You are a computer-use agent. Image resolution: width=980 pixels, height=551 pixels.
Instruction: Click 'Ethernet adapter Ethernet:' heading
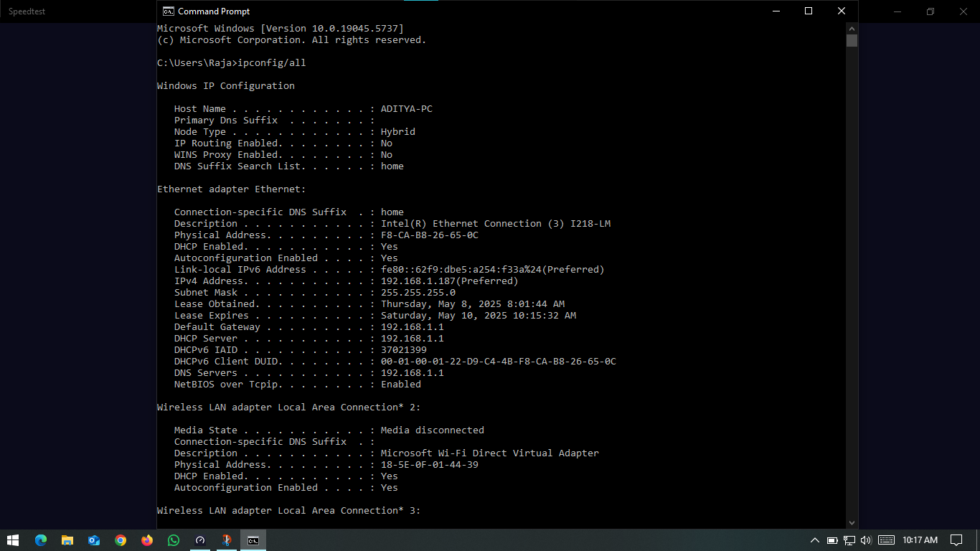(232, 189)
